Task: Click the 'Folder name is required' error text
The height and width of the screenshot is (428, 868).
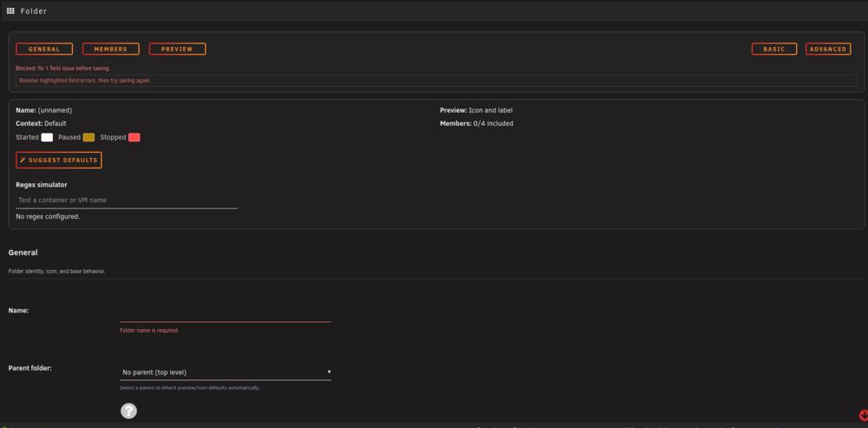Action: tap(149, 331)
